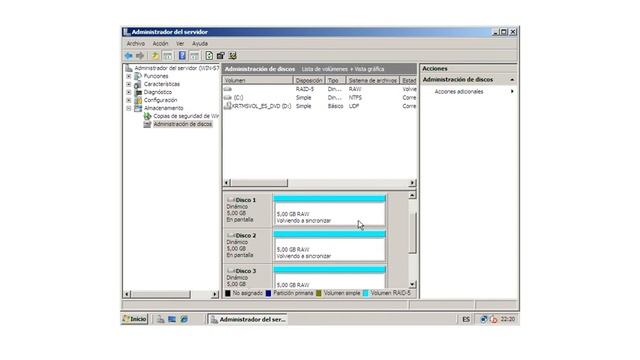Image resolution: width=640 pixels, height=360 pixels.
Task: Click the black No asignado legend swatch
Action: (228, 293)
